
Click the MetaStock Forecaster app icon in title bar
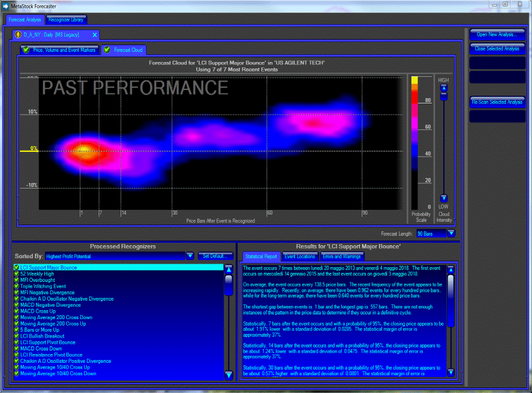click(x=5, y=6)
